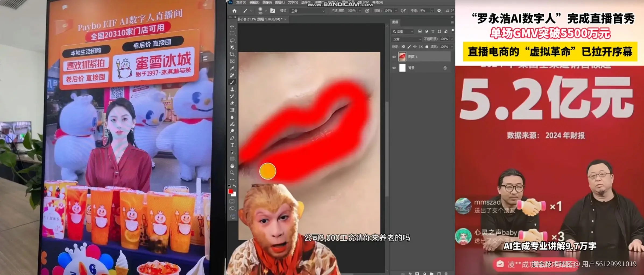The image size is (644, 275).
Task: Toggle Quick Mask mode icon
Action: [x=232, y=201]
